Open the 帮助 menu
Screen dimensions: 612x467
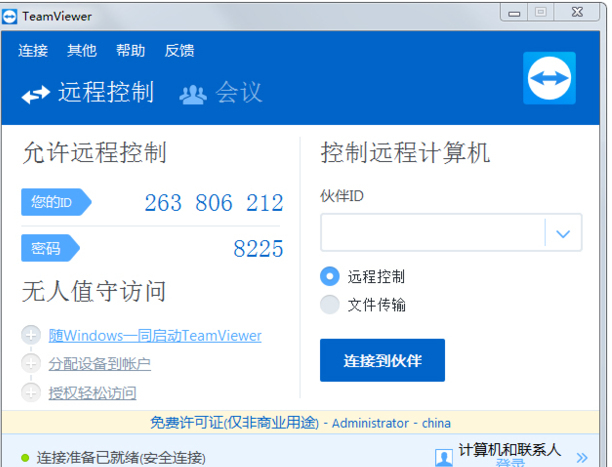click(130, 51)
